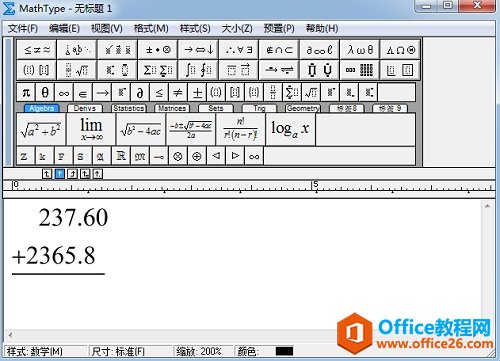500x361 pixels.
Task: Select the relational-aligned tab stop
Action: [x=85, y=174]
